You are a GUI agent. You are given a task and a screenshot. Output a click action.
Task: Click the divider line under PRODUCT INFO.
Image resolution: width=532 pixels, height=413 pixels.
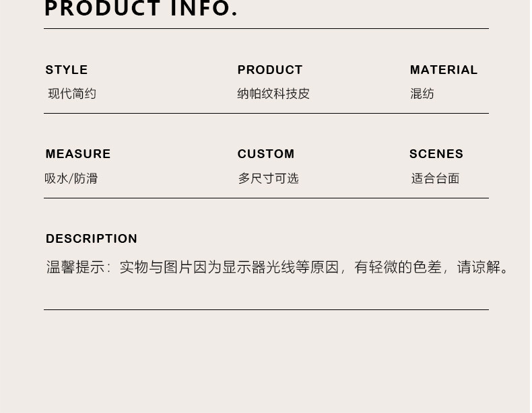266,29
